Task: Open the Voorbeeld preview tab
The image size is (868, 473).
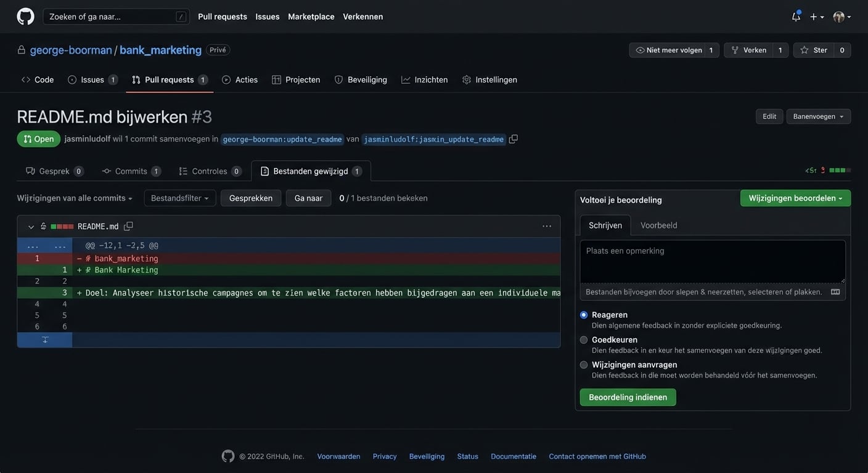Action: click(x=658, y=225)
